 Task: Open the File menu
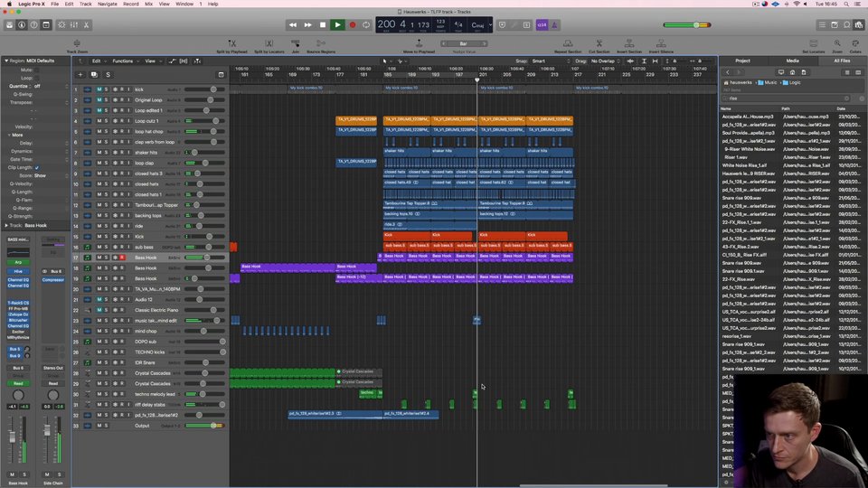[55, 4]
